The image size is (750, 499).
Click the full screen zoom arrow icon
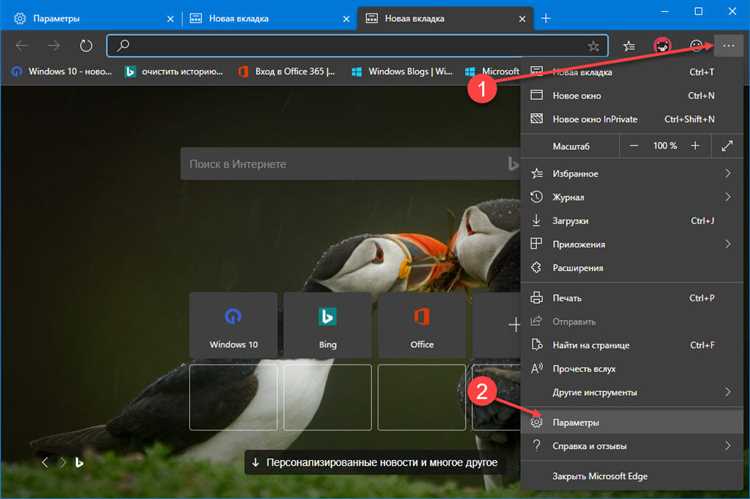727,146
